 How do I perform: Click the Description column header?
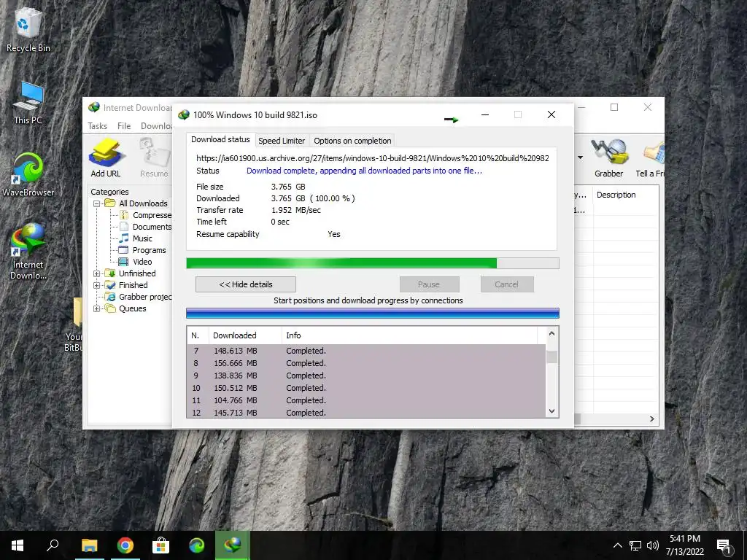[626, 195]
